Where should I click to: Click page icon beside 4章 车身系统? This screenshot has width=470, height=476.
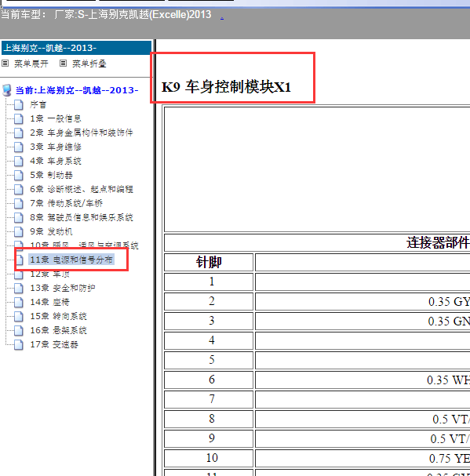(x=19, y=161)
